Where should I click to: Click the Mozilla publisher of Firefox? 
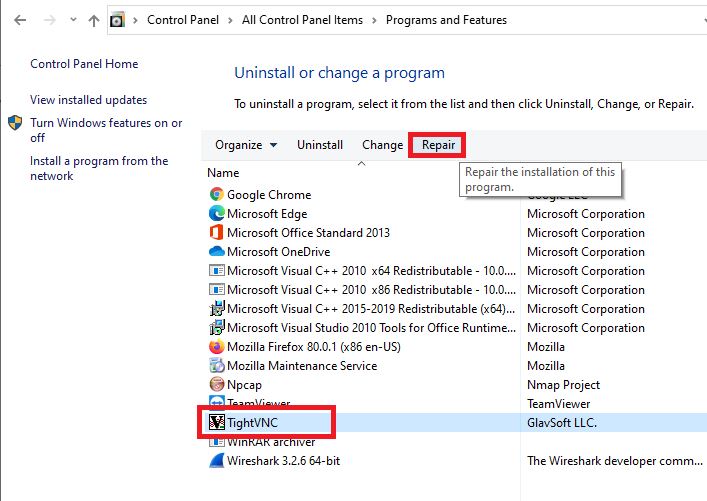[546, 346]
